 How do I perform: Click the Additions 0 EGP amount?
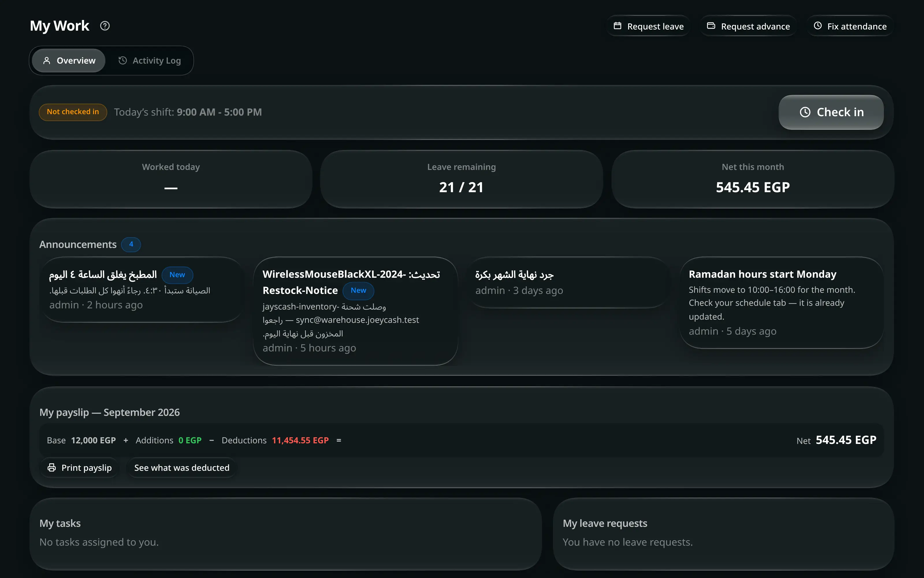pyautogui.click(x=190, y=440)
